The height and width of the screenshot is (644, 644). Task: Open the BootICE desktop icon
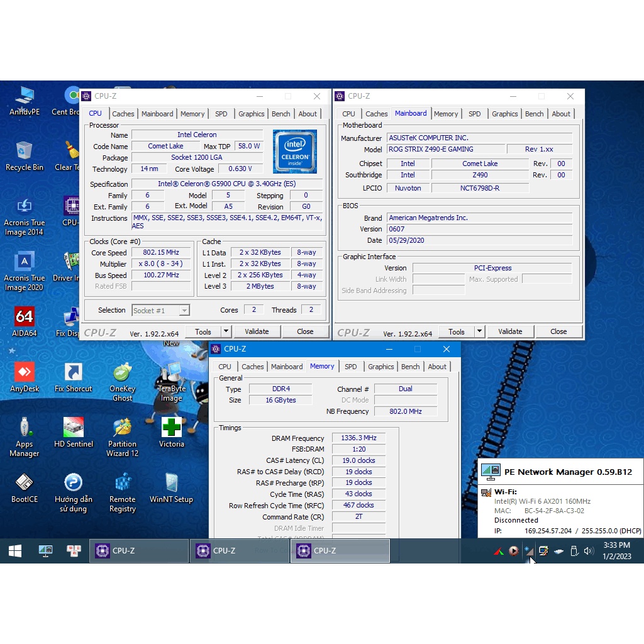[25, 487]
